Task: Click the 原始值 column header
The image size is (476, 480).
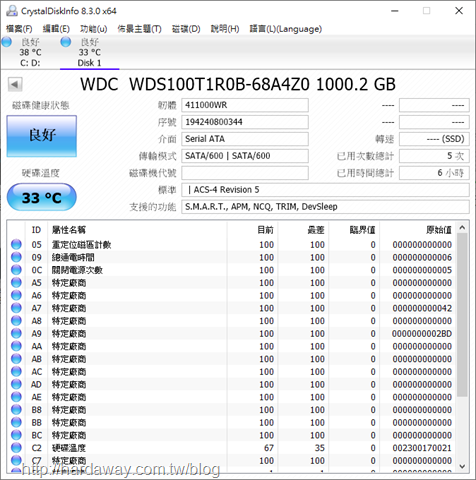Action: [418, 230]
